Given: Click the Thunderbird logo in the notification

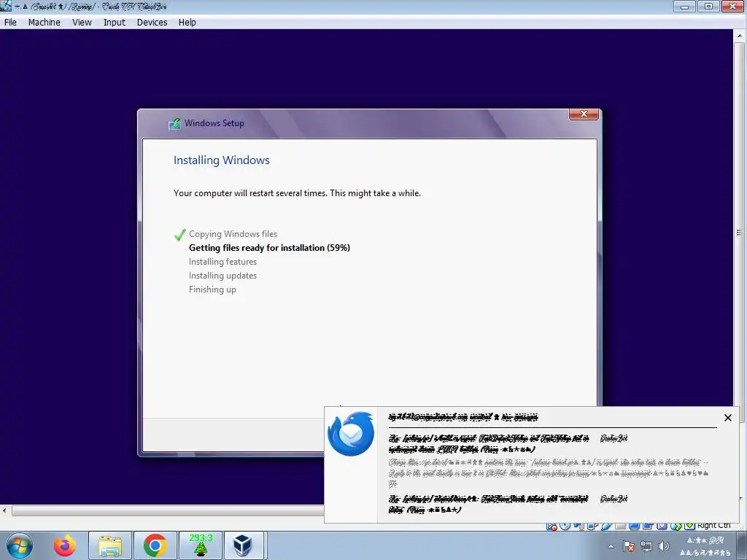Looking at the screenshot, I should 351,434.
